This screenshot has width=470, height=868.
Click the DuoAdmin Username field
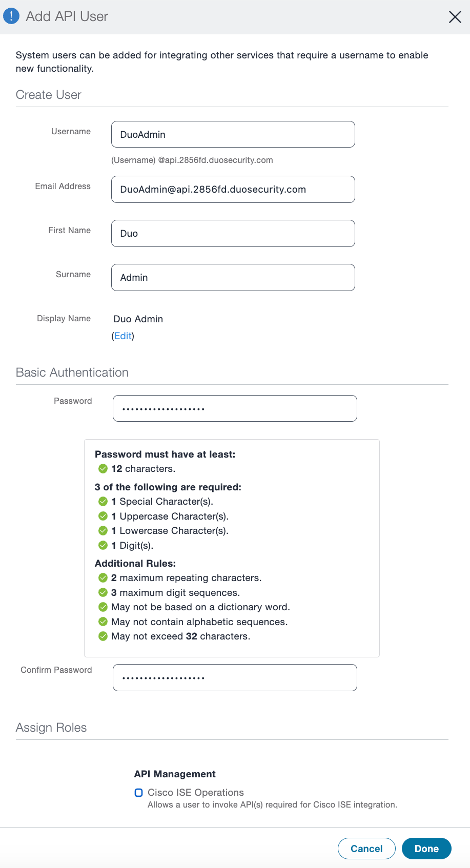point(233,134)
